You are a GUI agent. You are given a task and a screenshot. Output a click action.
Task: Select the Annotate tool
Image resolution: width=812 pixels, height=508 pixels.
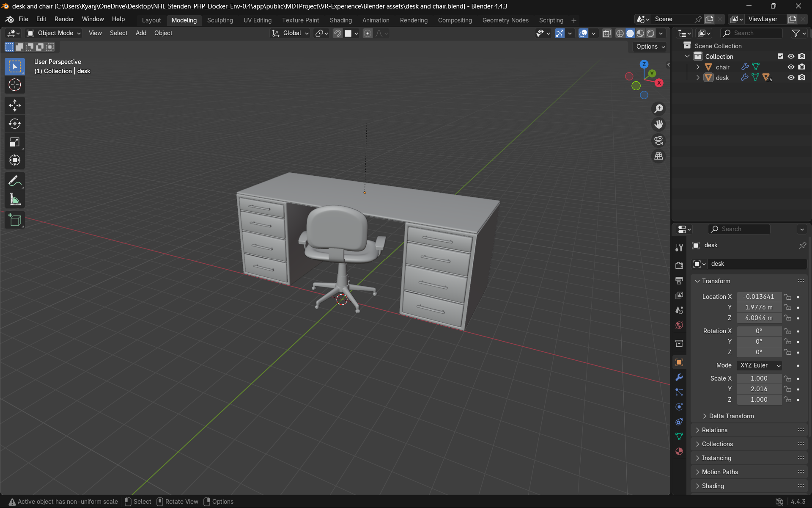click(15, 181)
